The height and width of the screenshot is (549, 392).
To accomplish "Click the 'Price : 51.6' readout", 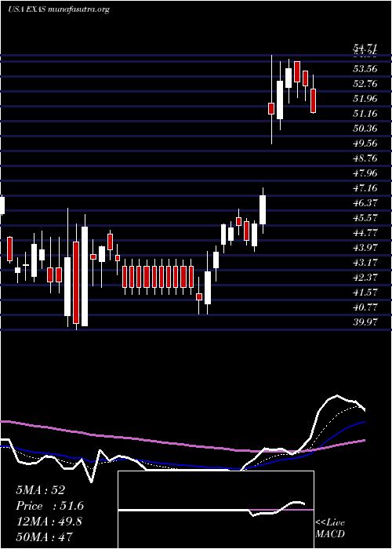I will pyautogui.click(x=49, y=506).
